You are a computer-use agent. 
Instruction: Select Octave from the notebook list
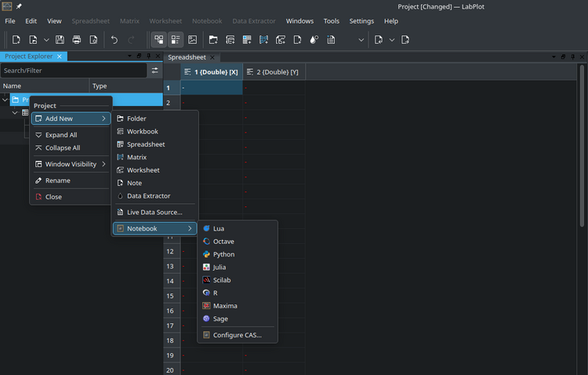click(x=223, y=242)
